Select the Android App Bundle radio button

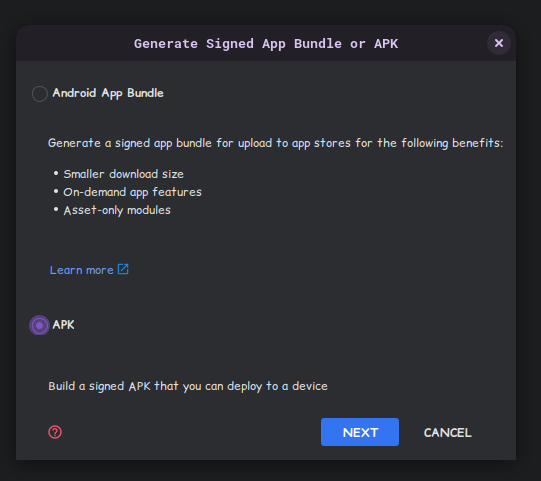[x=40, y=94]
